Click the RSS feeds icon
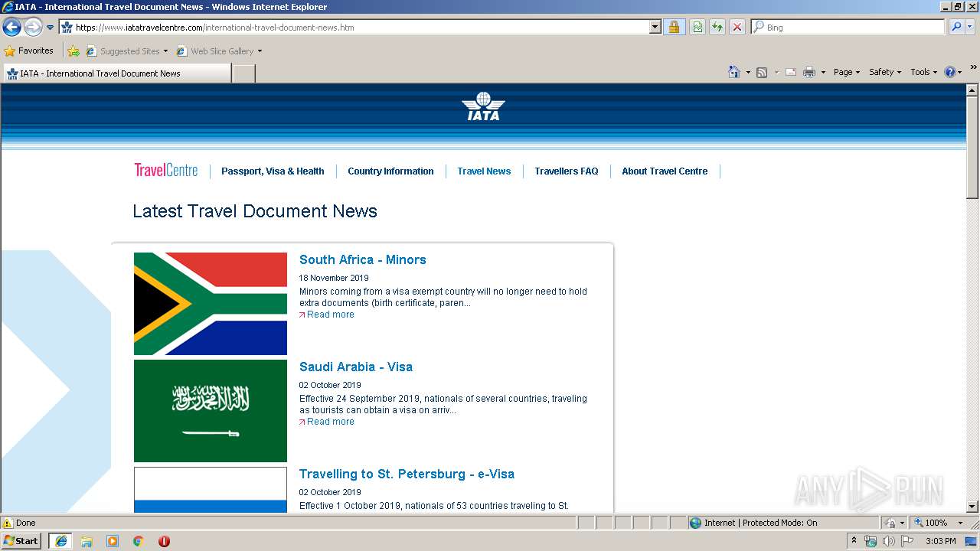Viewport: 980px width, 551px height. pyautogui.click(x=762, y=72)
